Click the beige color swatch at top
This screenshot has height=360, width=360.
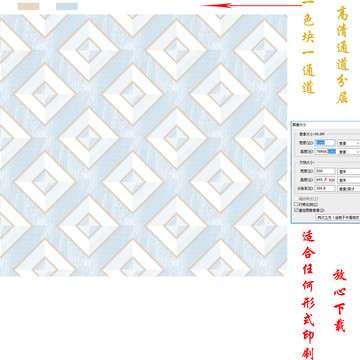(x=28, y=6)
